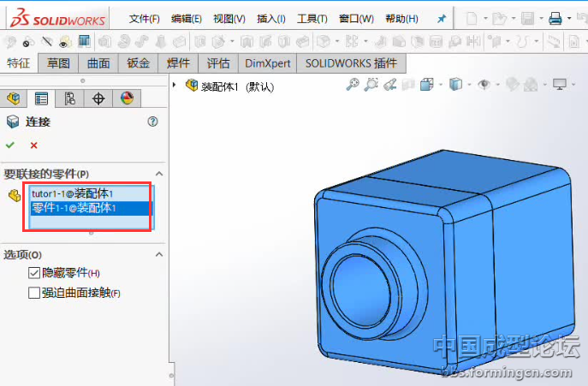Collapse the 选项 section
The height and width of the screenshot is (386, 588).
[158, 254]
